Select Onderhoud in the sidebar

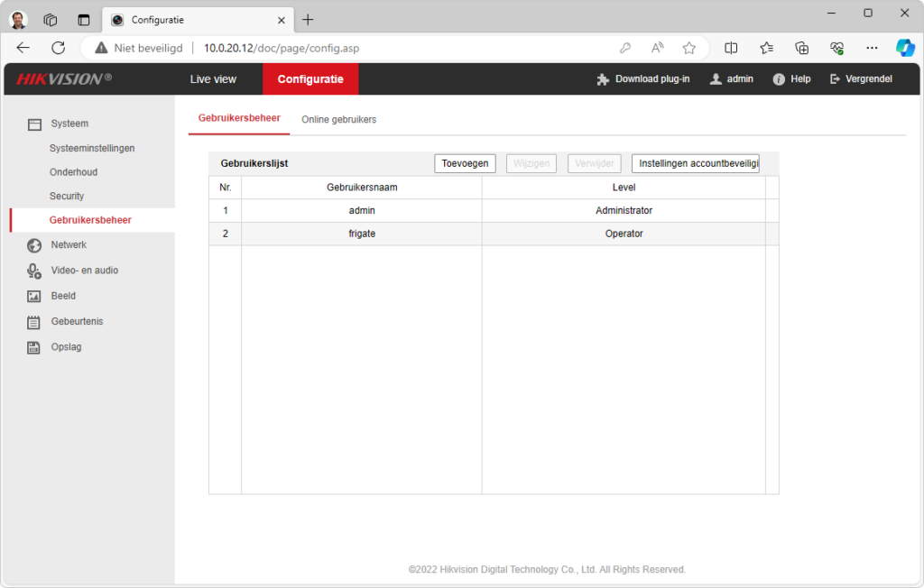[x=73, y=172]
